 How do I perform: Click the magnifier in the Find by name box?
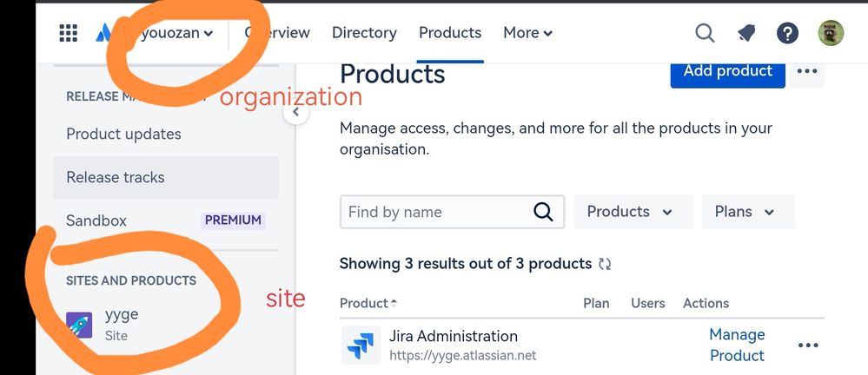543,211
